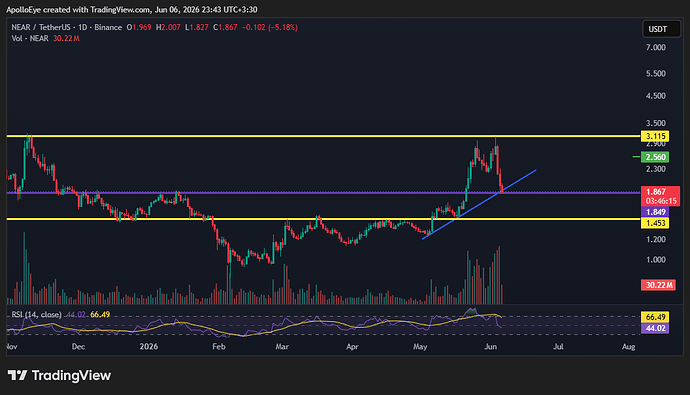Click the Dec time axis label

[78, 347]
